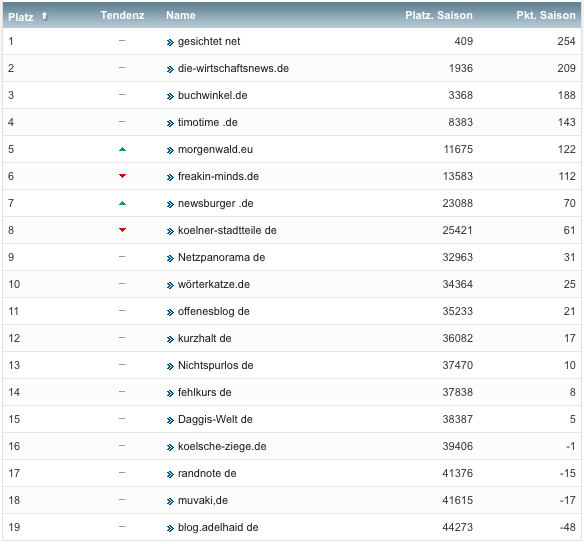This screenshot has width=584, height=544.
Task: Select season rank value 23088
Action: click(x=457, y=203)
